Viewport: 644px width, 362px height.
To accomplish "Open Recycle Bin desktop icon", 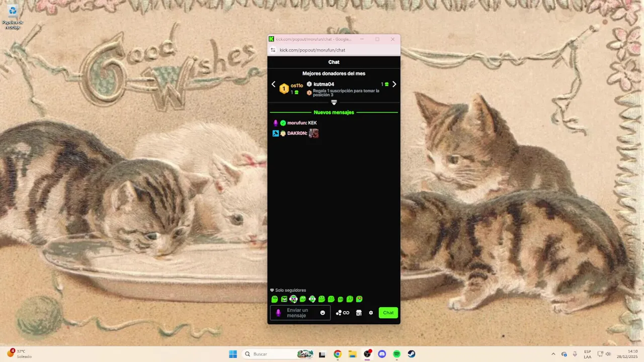I will [x=13, y=18].
